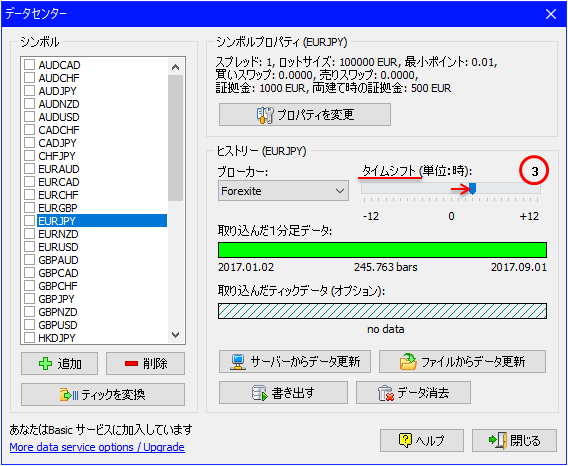
Task: Select GBPNZD in the symbol list
Action: point(58,312)
